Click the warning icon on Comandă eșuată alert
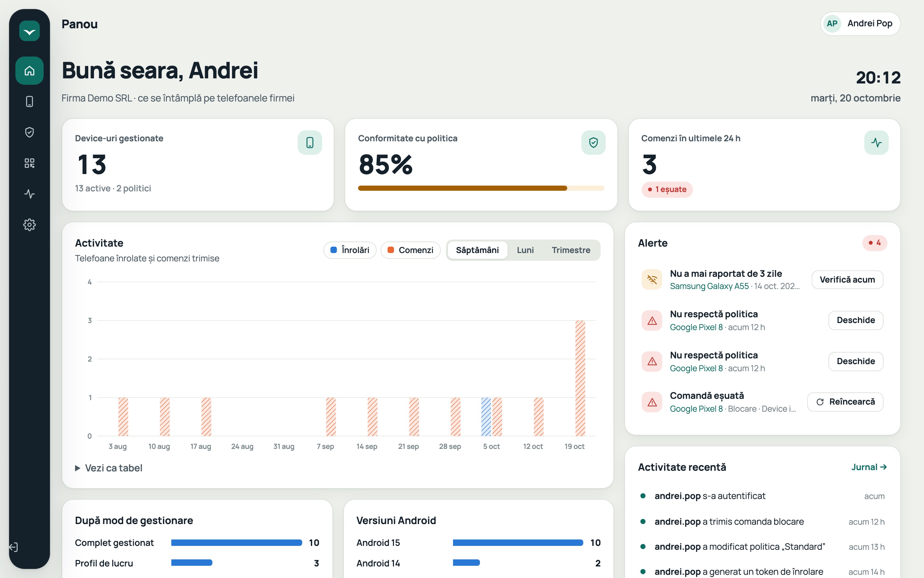This screenshot has height=578, width=924. click(652, 402)
